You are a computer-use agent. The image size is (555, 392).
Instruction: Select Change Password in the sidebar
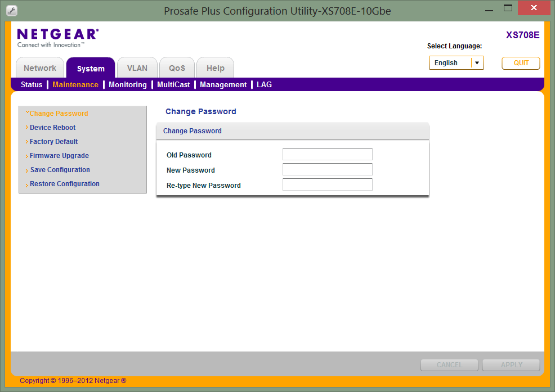point(59,113)
